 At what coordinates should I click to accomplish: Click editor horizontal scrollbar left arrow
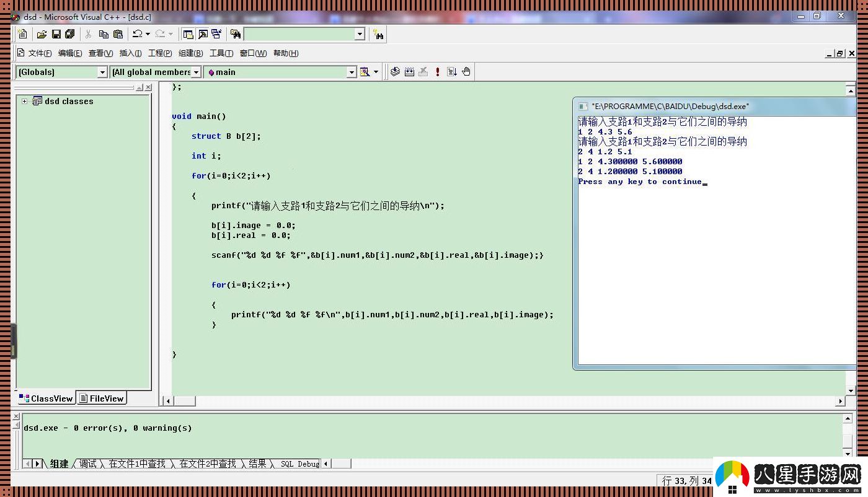tap(167, 401)
